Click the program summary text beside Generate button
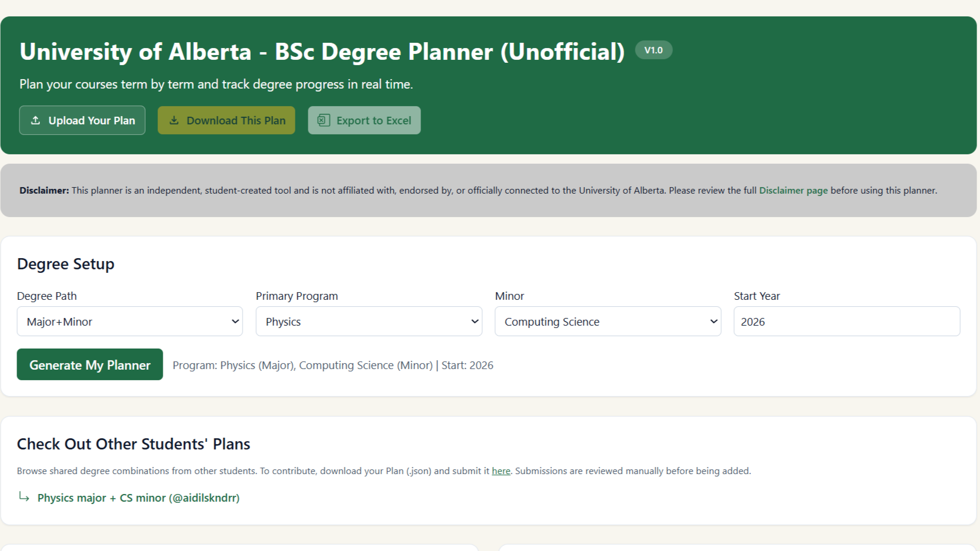Image resolution: width=980 pixels, height=551 pixels. [333, 364]
